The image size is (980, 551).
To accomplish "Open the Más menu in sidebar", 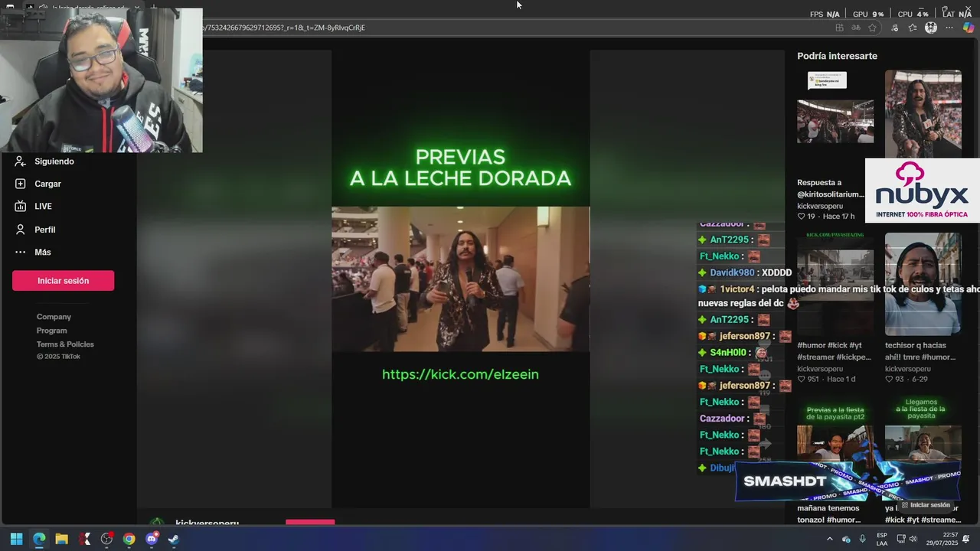I will [x=33, y=252].
